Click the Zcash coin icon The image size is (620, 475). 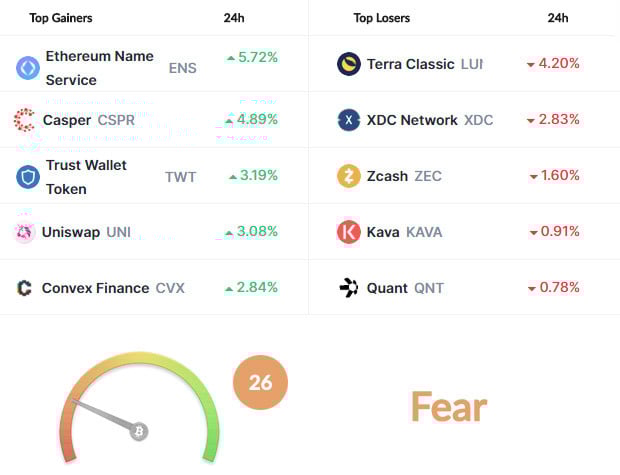pyautogui.click(x=349, y=176)
